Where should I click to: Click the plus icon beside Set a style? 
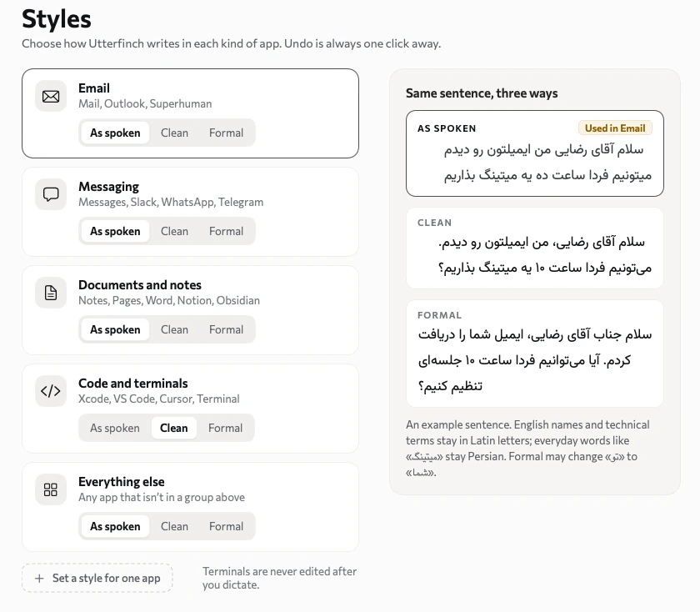pyautogui.click(x=39, y=578)
